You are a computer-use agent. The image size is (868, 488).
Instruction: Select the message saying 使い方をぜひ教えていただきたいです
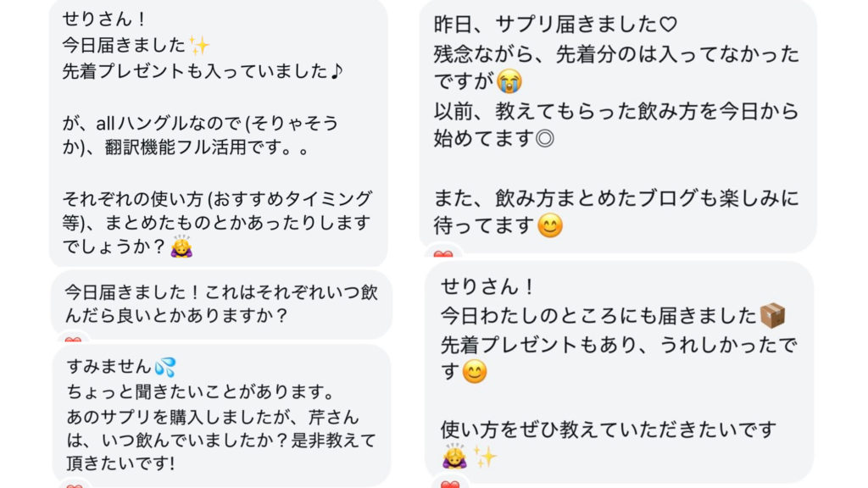coord(619,373)
